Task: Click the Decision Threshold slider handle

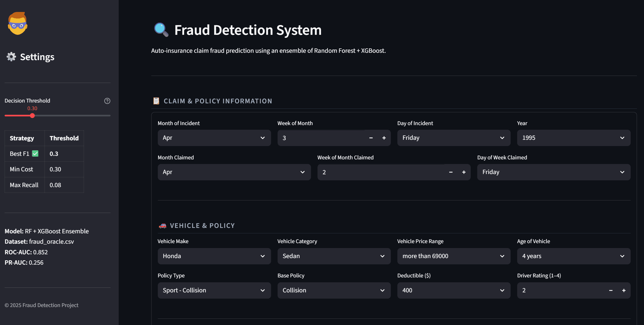Action: tap(32, 116)
